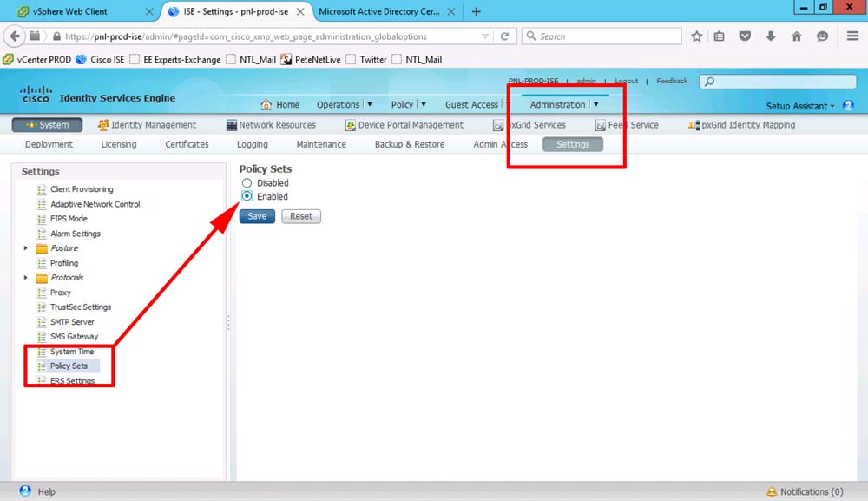Viewport: 868px width, 501px height.
Task: Click the Cisco logo in the header
Action: click(x=36, y=94)
